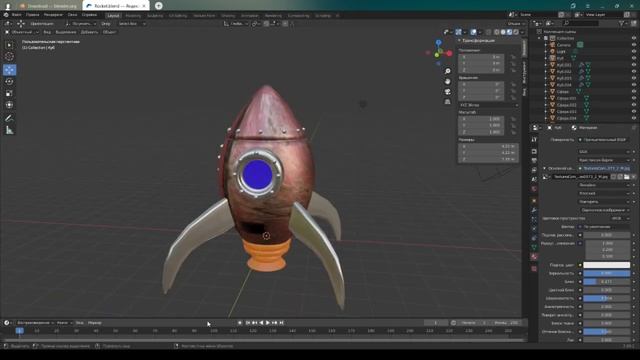The image size is (640, 360).
Task: Open the viewport Object menu
Action: (x=109, y=32)
